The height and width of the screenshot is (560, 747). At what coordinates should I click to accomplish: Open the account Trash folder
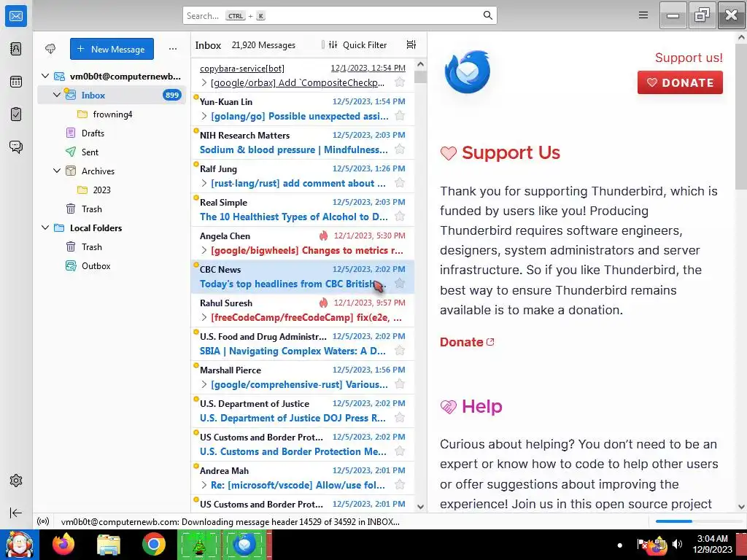point(112,209)
